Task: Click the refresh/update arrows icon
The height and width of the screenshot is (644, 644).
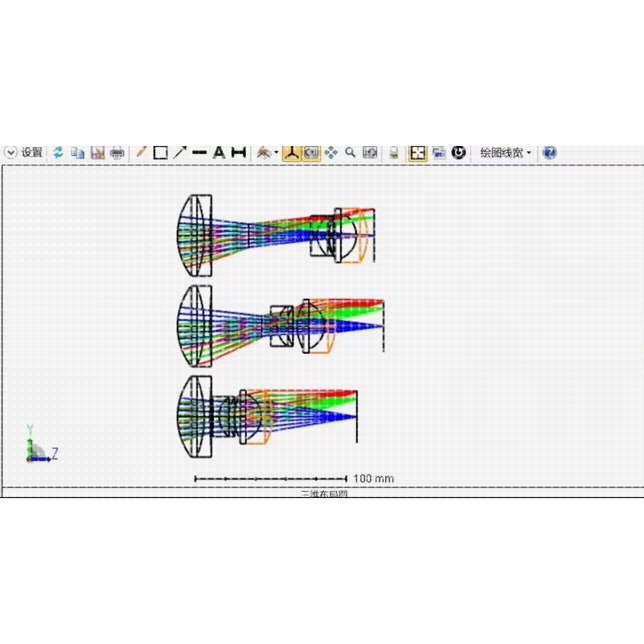Action: (58, 152)
